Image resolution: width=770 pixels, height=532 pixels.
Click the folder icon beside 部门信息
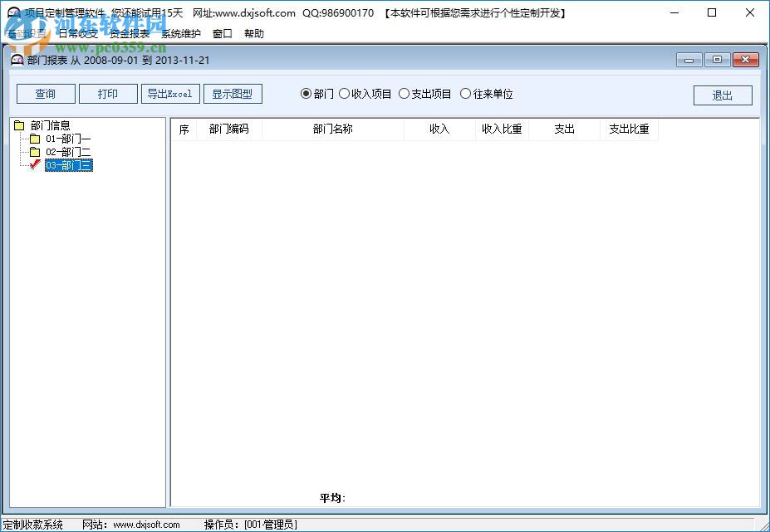tap(18, 125)
